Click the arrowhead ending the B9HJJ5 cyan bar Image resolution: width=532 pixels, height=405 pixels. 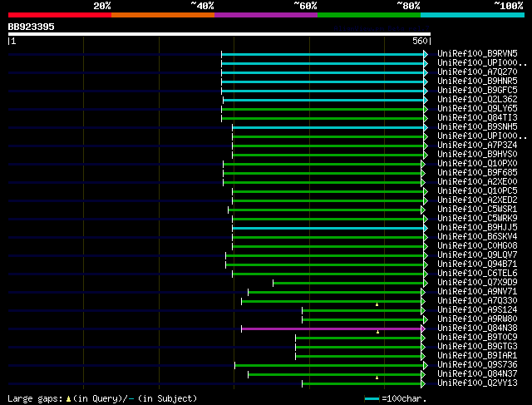point(426,228)
